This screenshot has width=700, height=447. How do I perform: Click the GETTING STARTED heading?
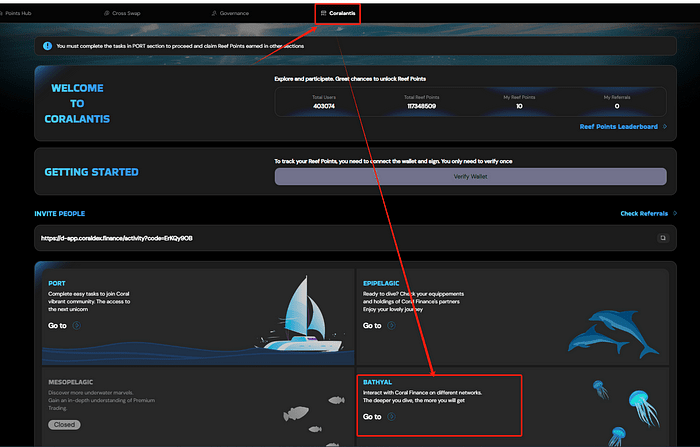point(92,172)
